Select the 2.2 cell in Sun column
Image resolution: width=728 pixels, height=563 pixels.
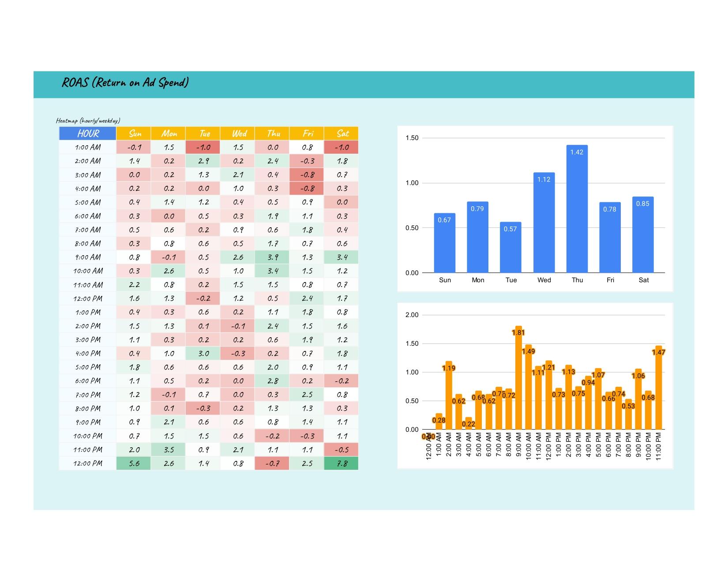[x=134, y=285]
